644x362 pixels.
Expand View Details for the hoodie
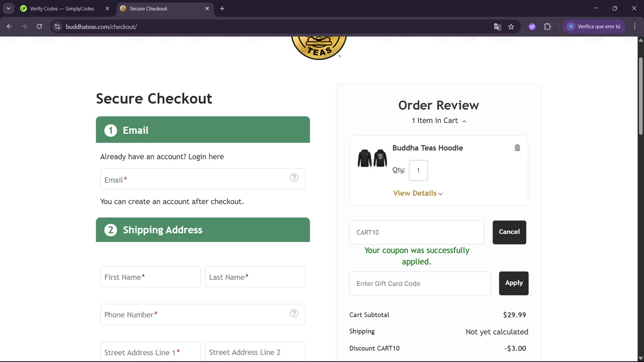point(418,193)
